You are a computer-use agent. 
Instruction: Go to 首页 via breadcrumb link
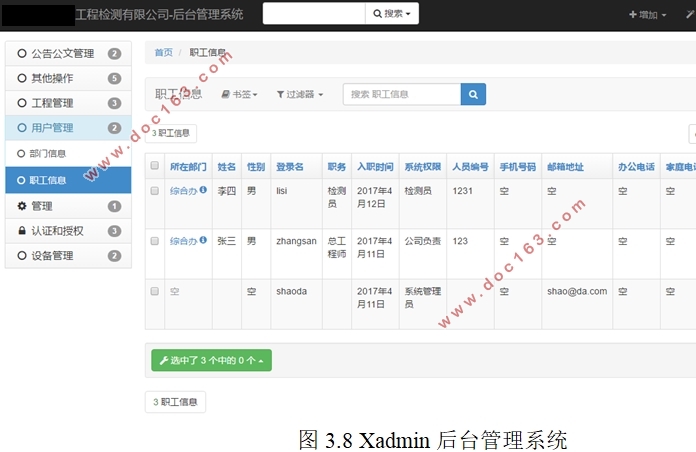pyautogui.click(x=163, y=52)
